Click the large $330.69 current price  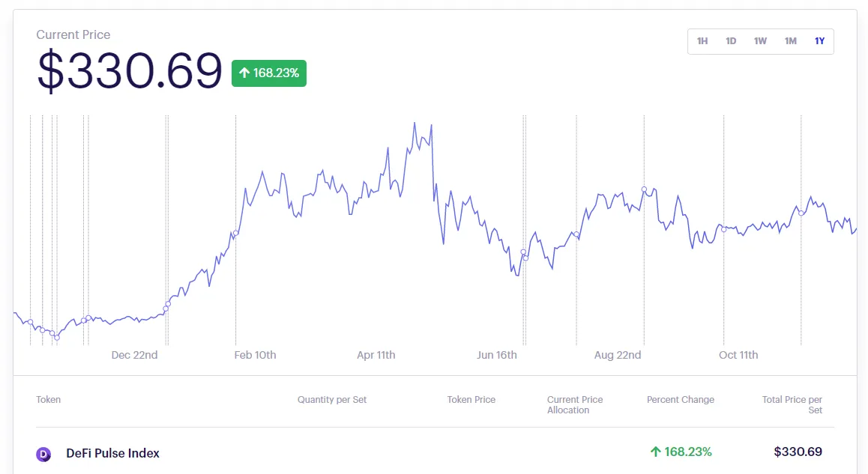[130, 72]
